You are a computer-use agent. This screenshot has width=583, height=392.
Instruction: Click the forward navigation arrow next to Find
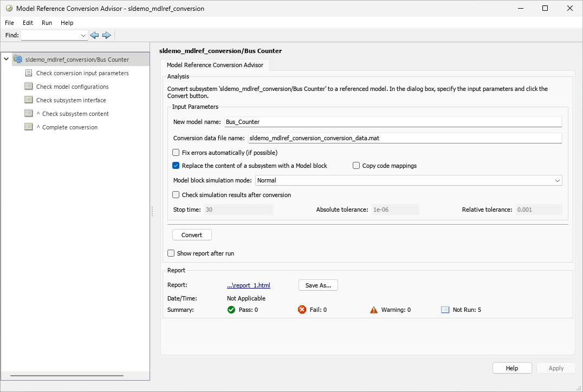pyautogui.click(x=107, y=35)
